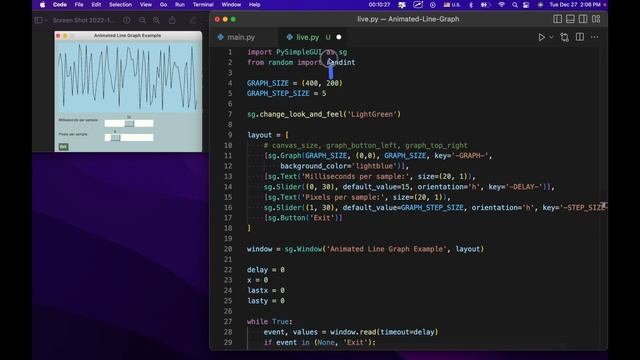Toggle the VS Code bottom panel
The width and height of the screenshot is (640, 360).
(570, 19)
